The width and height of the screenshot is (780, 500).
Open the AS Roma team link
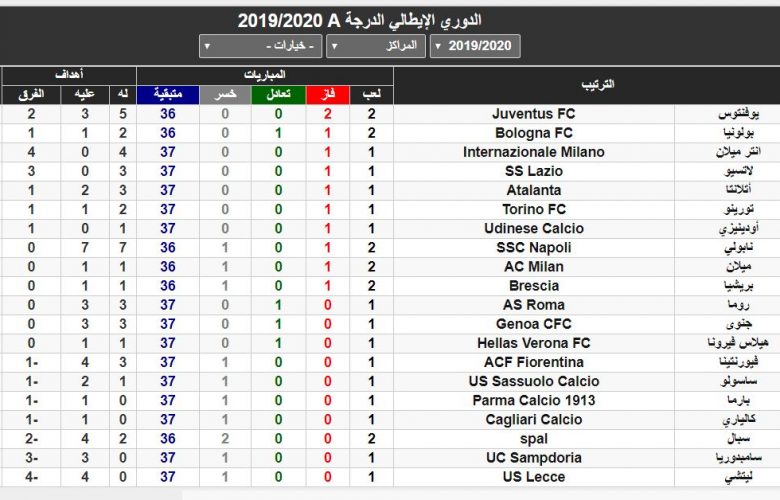(x=534, y=305)
